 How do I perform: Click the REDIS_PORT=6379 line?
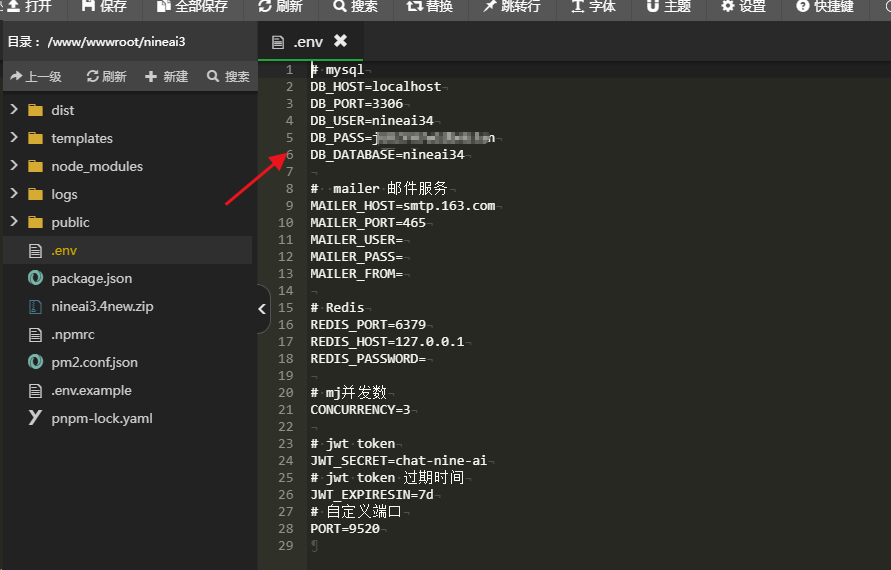(368, 324)
